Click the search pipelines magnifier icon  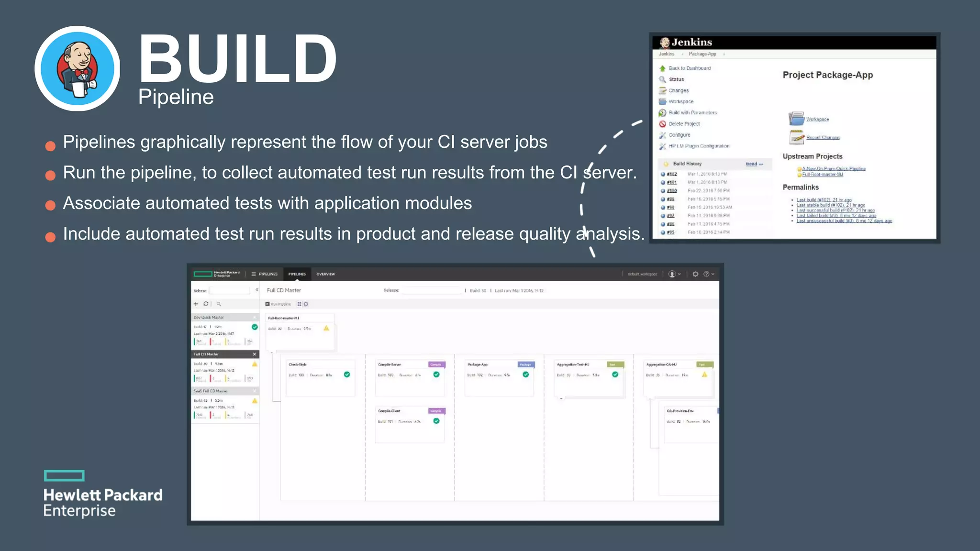pyautogui.click(x=219, y=304)
